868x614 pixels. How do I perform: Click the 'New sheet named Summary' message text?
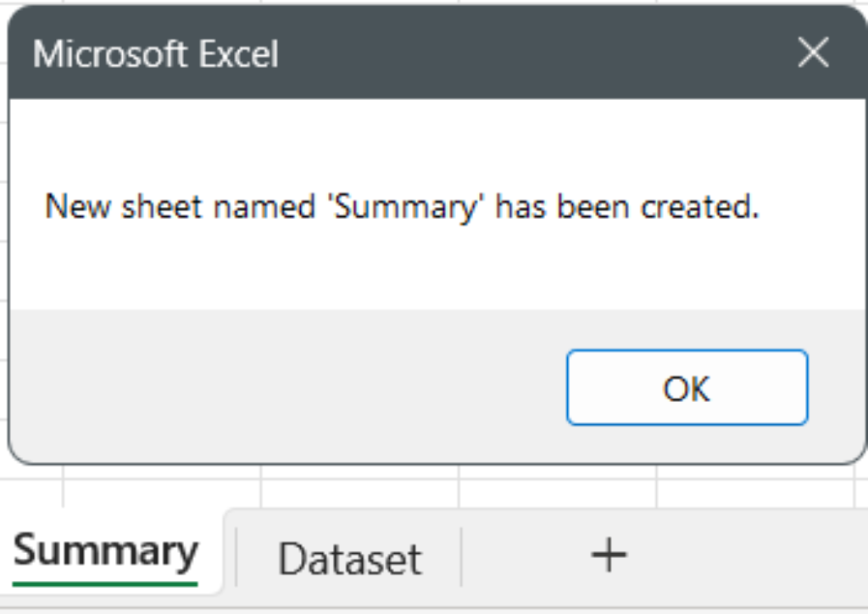[x=402, y=207]
